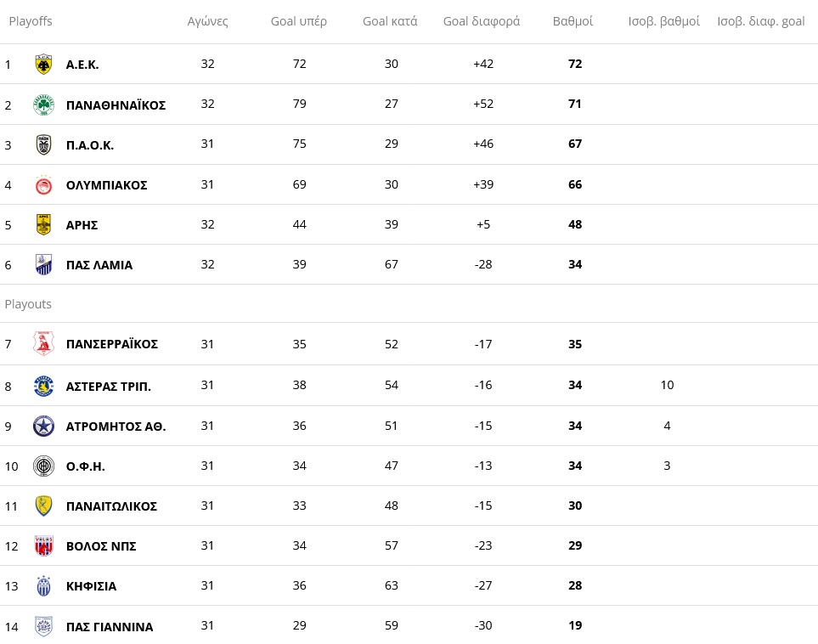Click the Goal υπέρ column header

click(x=299, y=21)
